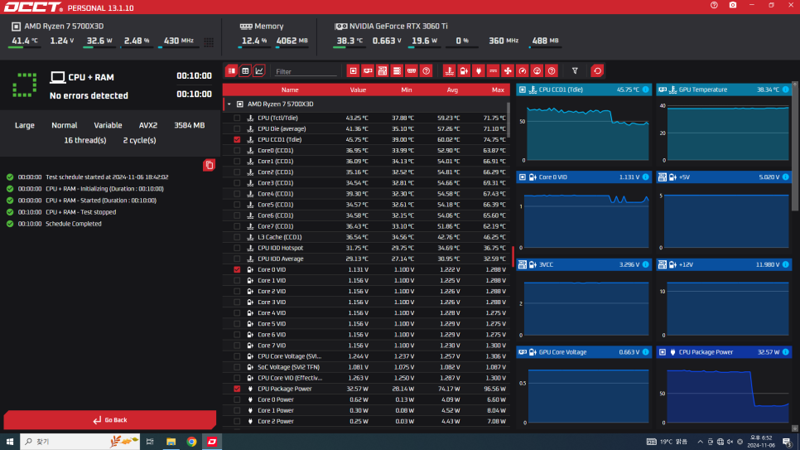The width and height of the screenshot is (800, 450).
Task: Click the Core 7 VID row
Action: (366, 345)
